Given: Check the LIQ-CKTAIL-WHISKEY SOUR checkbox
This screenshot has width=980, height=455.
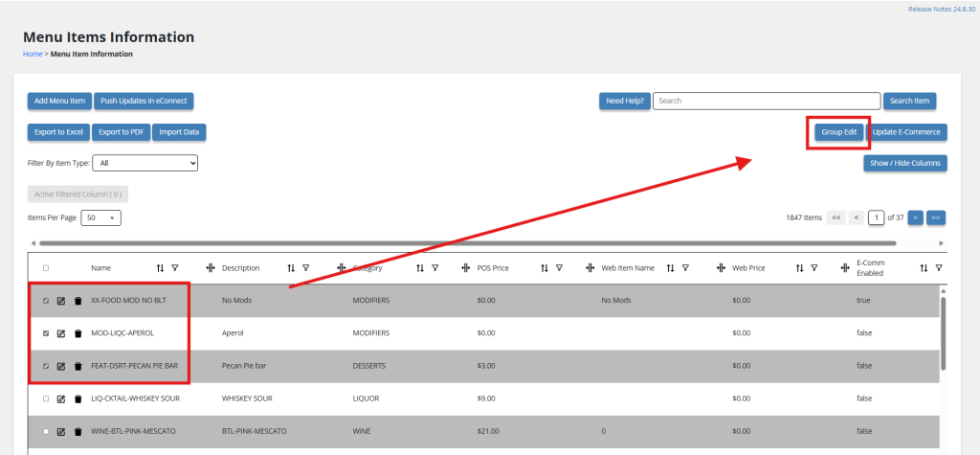Looking at the screenshot, I should [46, 398].
